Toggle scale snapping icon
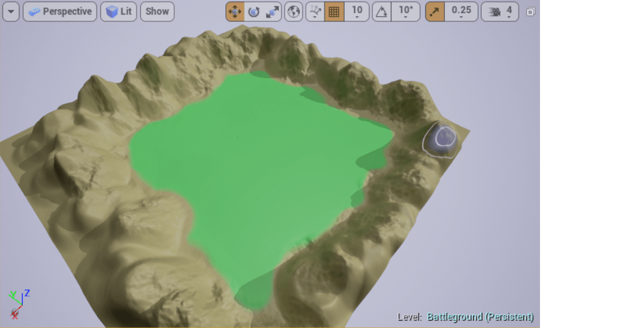The width and height of the screenshot is (644, 328). click(x=435, y=12)
